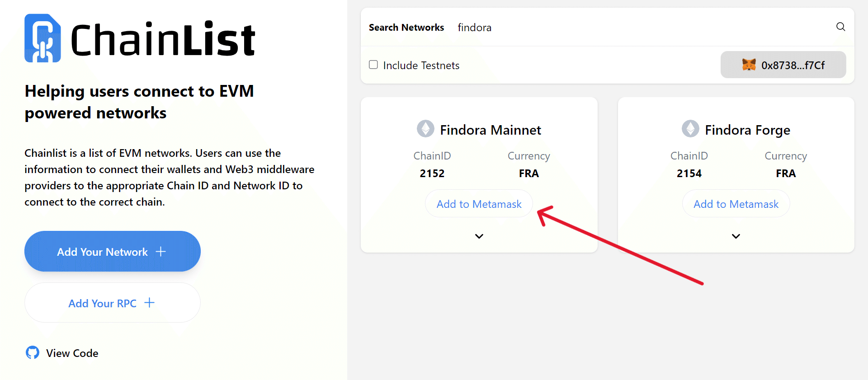Screen dimensions: 868x380
Task: Click the search magnifier icon
Action: click(840, 27)
